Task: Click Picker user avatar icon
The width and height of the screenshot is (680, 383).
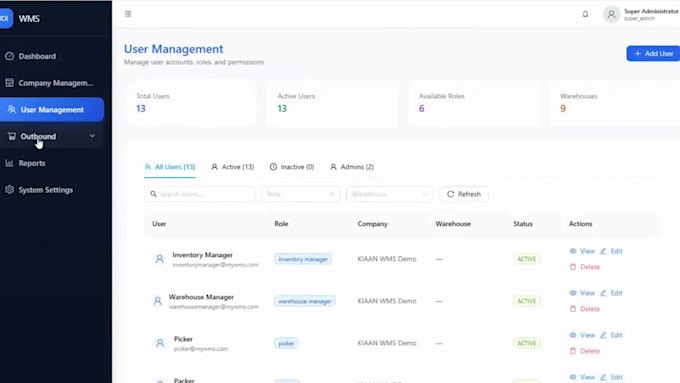Action: [160, 343]
